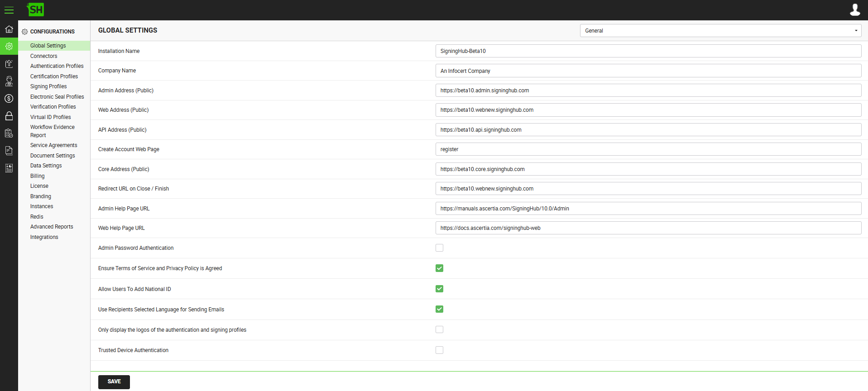The image size is (868, 391).
Task: Open Branding settings
Action: pyautogui.click(x=41, y=196)
